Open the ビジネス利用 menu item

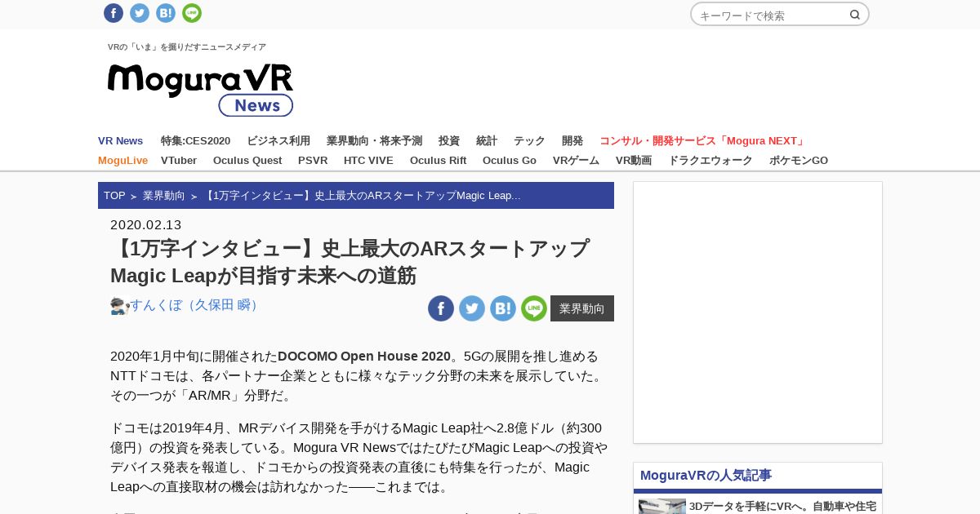pos(278,141)
